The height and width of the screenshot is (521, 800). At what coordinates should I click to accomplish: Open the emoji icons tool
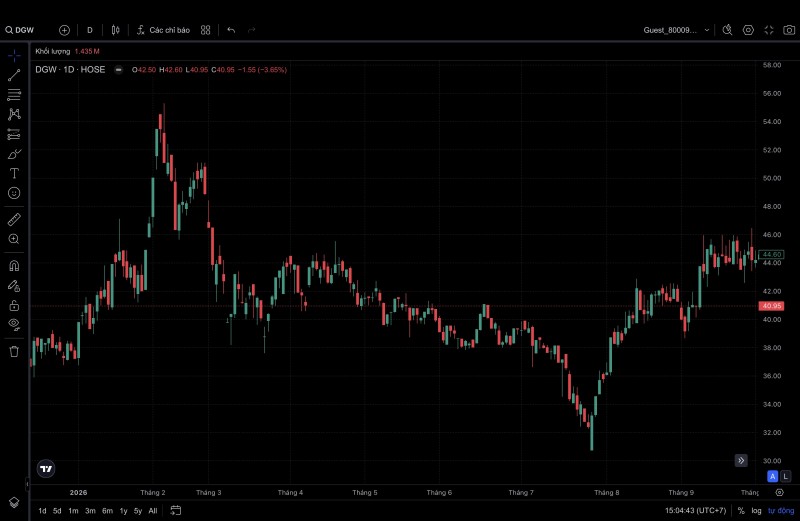14,193
